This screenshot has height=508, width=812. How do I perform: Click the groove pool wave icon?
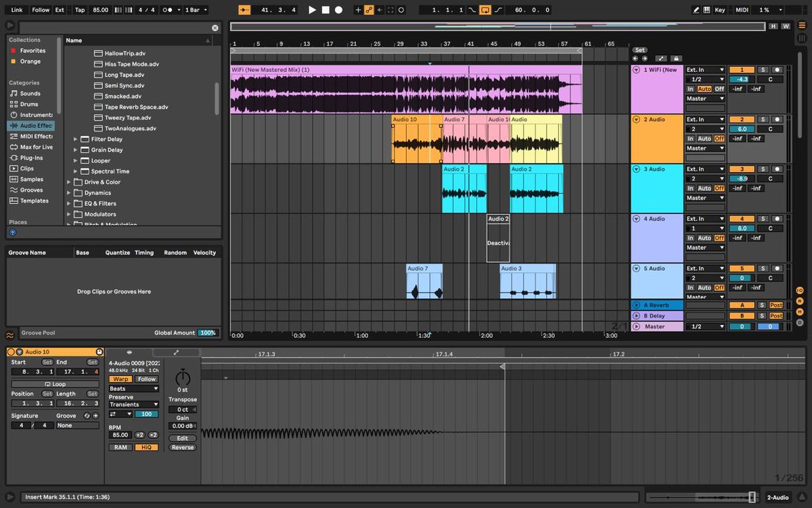[x=11, y=335]
